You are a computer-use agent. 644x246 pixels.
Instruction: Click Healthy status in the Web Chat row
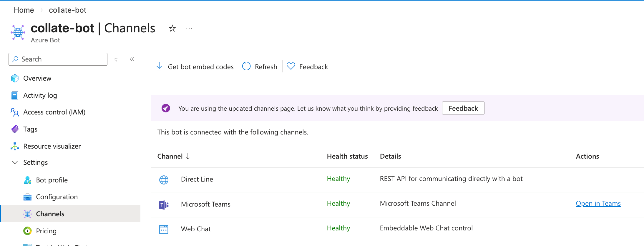pyautogui.click(x=338, y=228)
